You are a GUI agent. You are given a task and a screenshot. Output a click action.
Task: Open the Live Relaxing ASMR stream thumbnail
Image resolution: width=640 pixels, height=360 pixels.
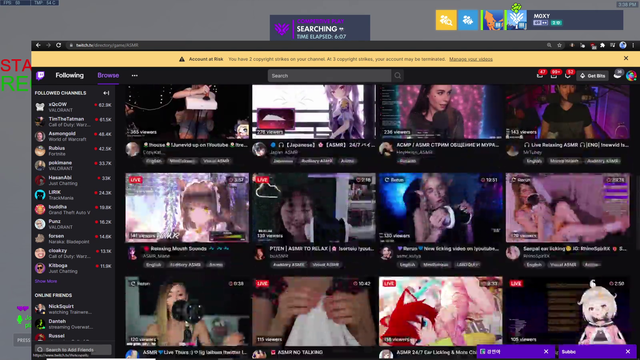pos(567,111)
